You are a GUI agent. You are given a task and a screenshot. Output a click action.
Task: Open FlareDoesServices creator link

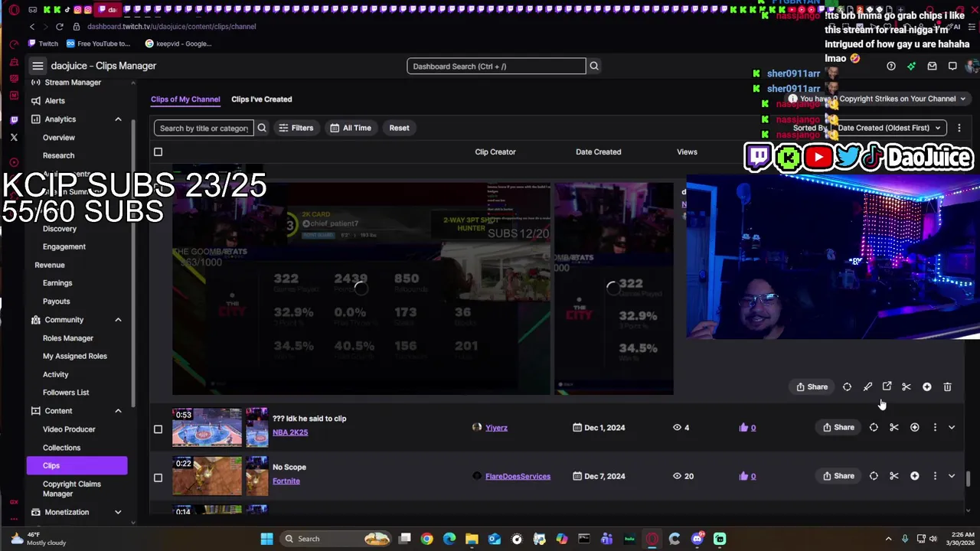(x=518, y=476)
